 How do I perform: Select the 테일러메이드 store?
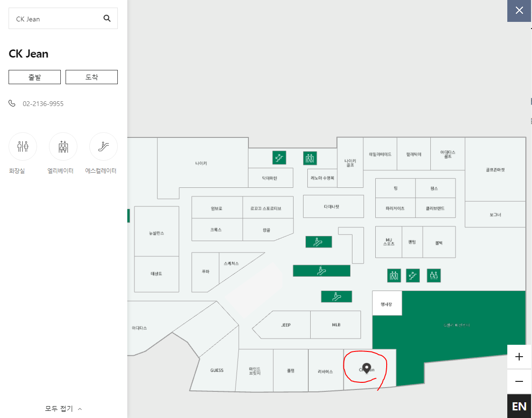(x=380, y=154)
